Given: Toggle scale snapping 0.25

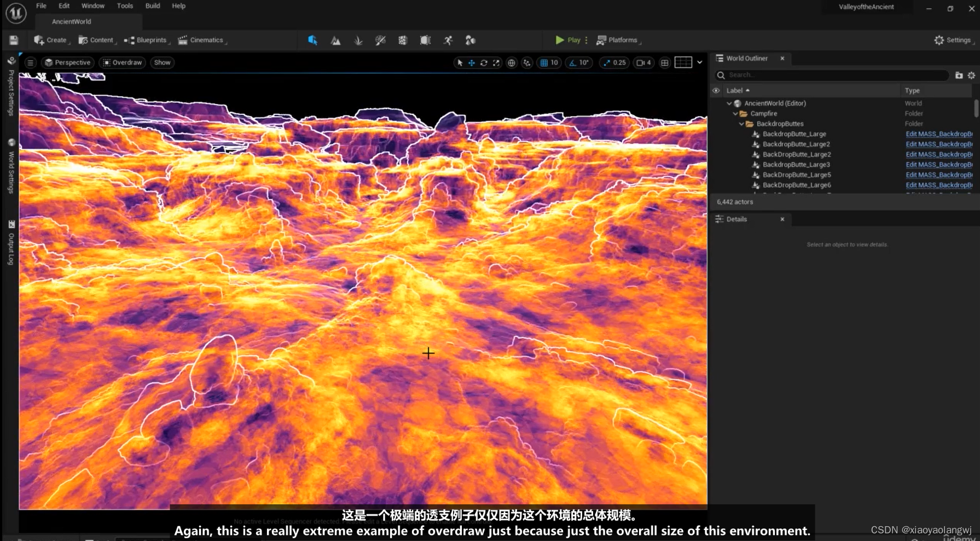Looking at the screenshot, I should (614, 63).
